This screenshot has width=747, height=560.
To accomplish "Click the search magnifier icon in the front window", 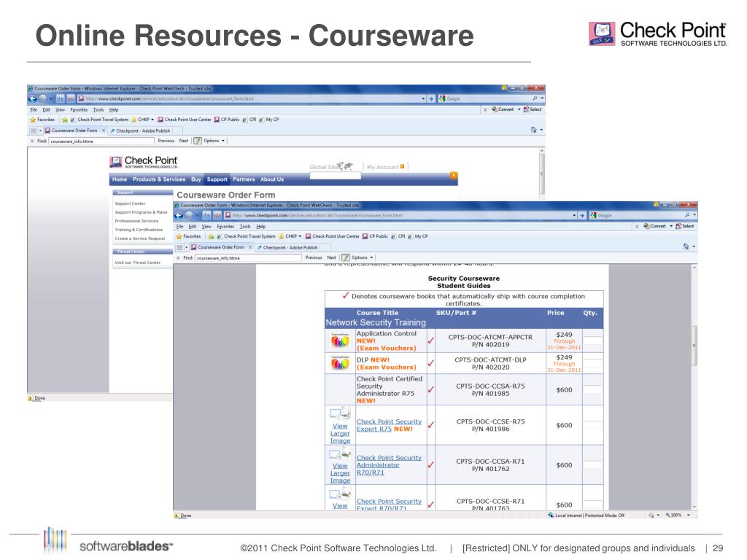I will 687,215.
